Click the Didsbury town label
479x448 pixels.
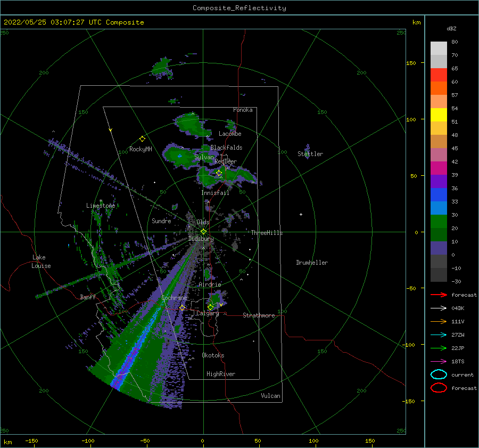(201, 239)
